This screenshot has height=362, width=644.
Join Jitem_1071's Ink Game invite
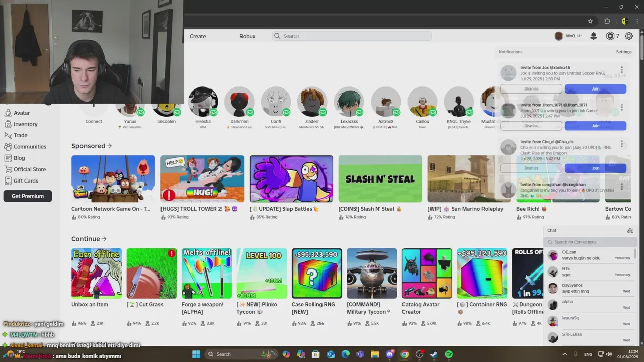point(595,126)
